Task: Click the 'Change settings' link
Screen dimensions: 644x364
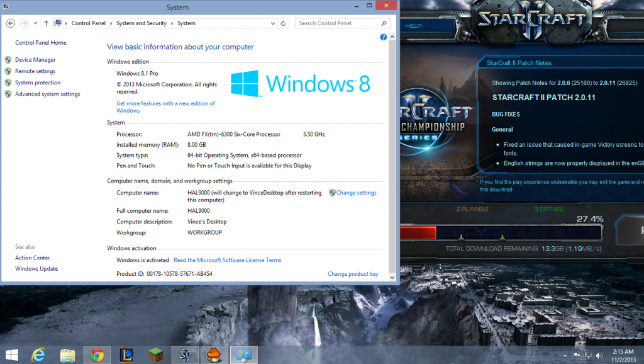Action: coord(356,193)
